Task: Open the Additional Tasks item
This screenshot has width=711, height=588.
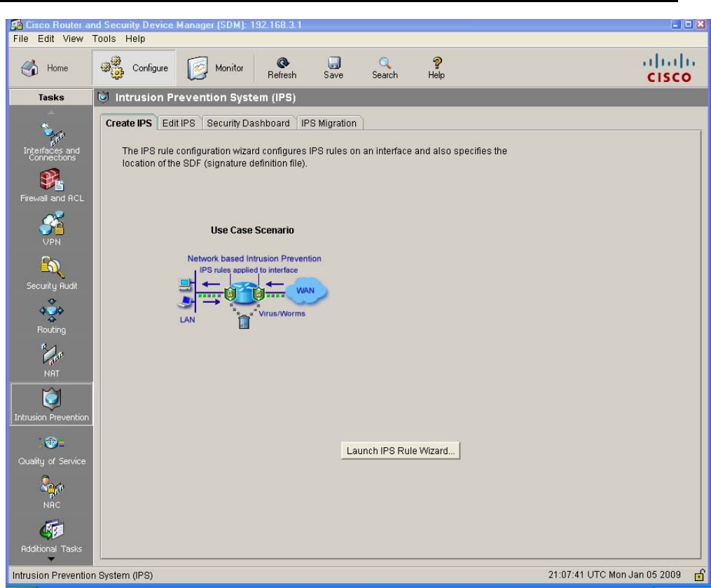Action: pos(52,536)
